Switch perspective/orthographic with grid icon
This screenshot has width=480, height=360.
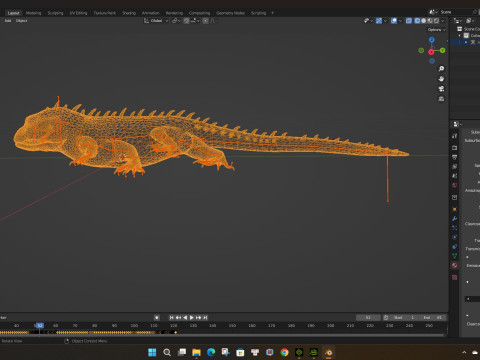(x=441, y=99)
